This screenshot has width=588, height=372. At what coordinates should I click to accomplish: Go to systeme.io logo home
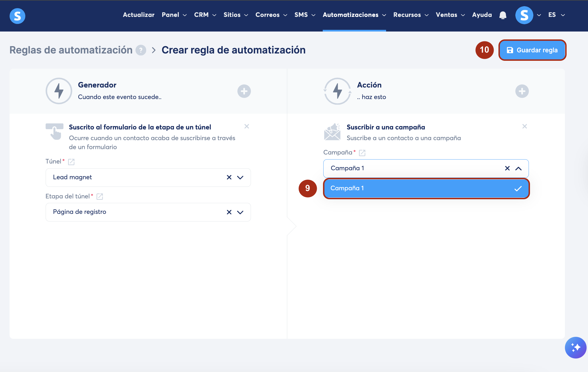point(17,16)
